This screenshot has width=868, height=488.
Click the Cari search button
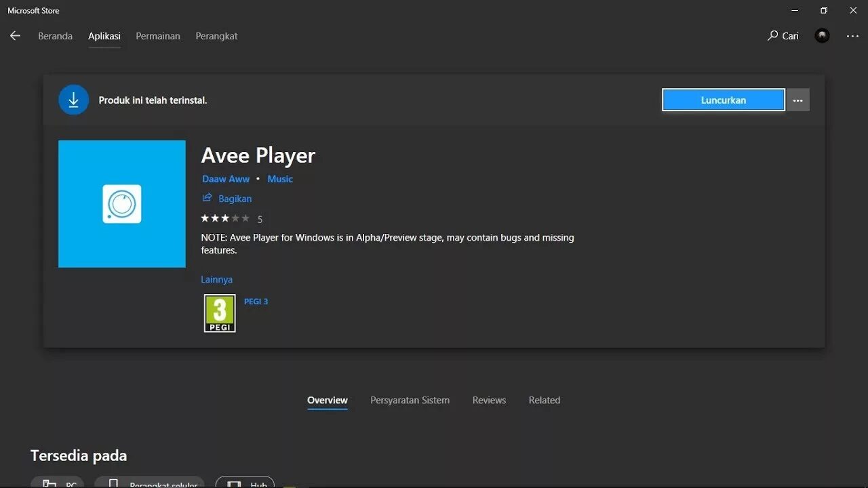[x=783, y=36]
